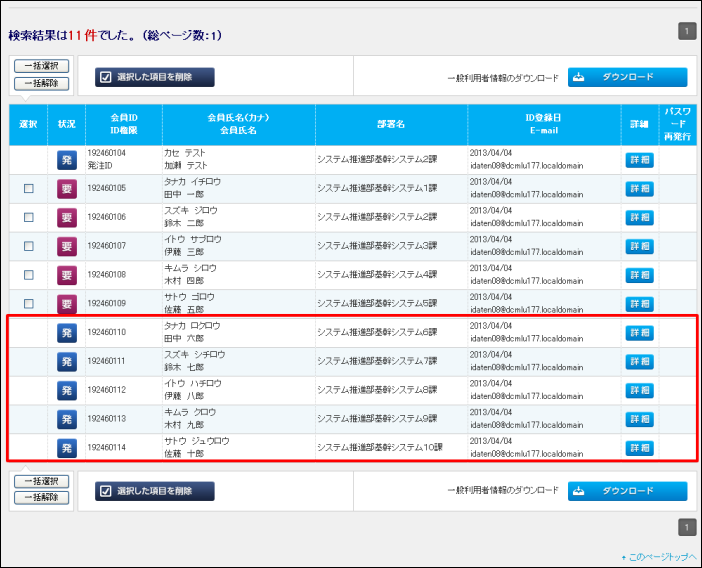702x568 pixels.
Task: Click the 発 status icon for member 192460113
Action: point(66,419)
